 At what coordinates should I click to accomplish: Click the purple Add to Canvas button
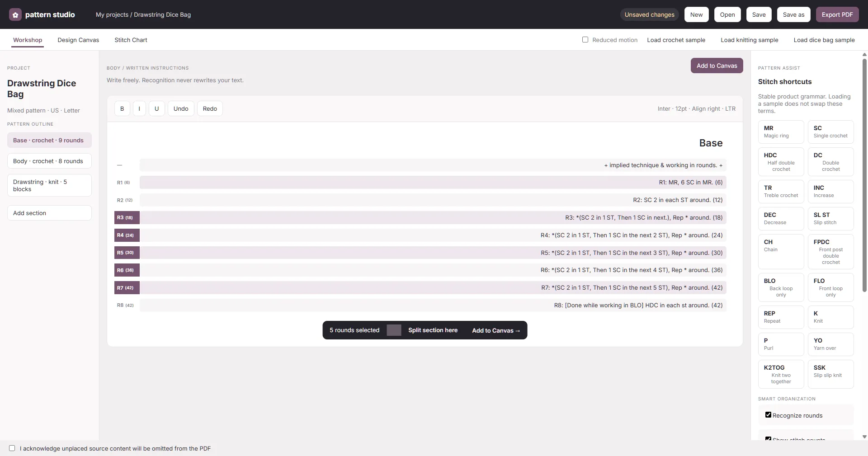(717, 66)
